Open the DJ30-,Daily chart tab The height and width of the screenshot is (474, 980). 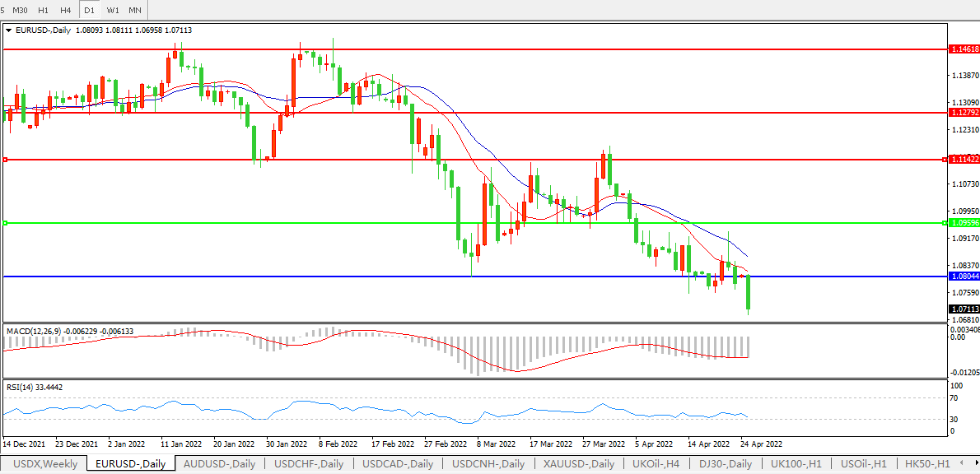pos(725,464)
